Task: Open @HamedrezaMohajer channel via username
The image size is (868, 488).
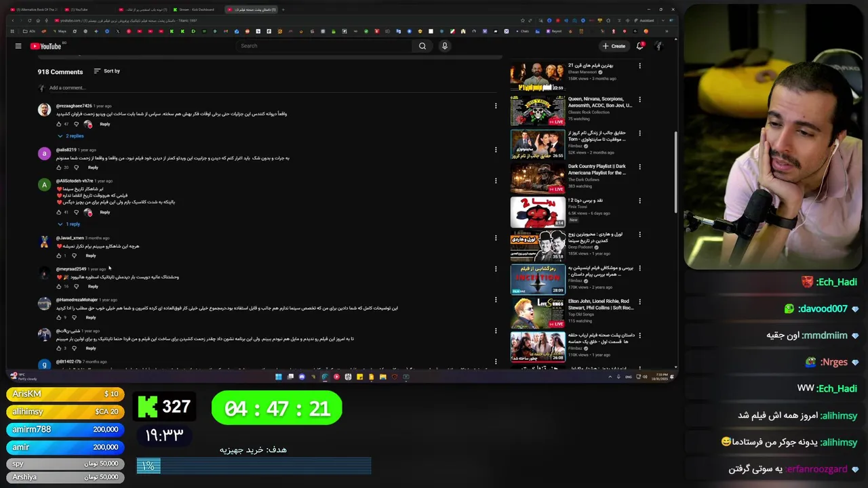Action: (x=77, y=300)
